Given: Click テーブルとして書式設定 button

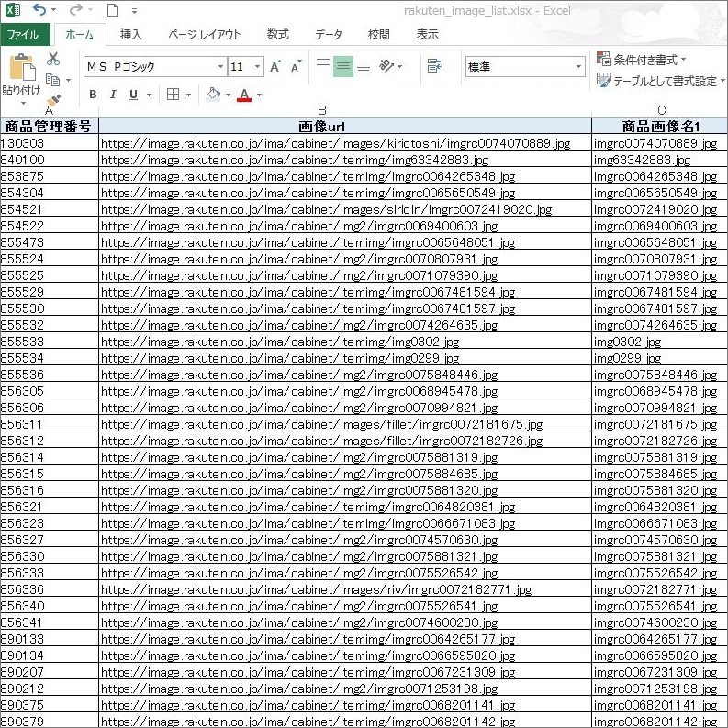Looking at the screenshot, I should (661, 81).
